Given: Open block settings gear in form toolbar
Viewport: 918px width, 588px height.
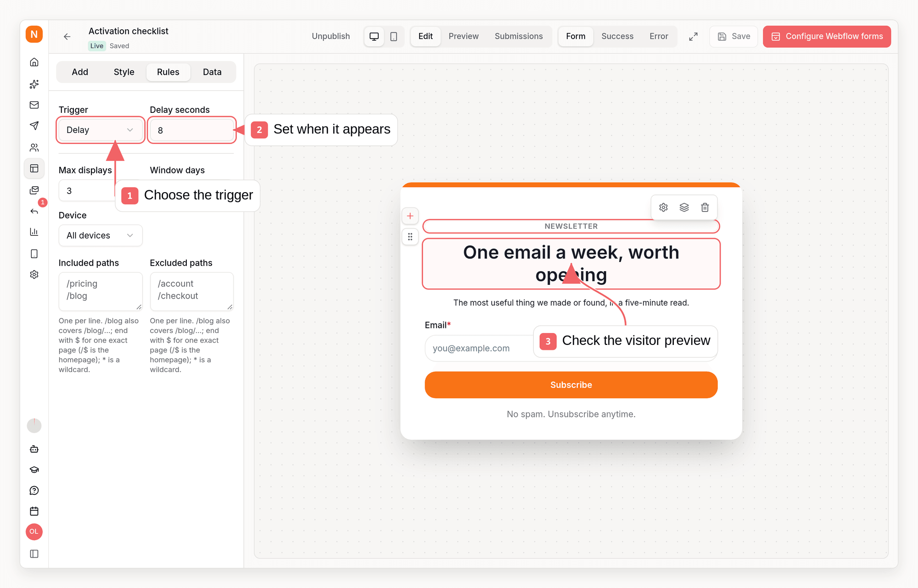Looking at the screenshot, I should (663, 207).
